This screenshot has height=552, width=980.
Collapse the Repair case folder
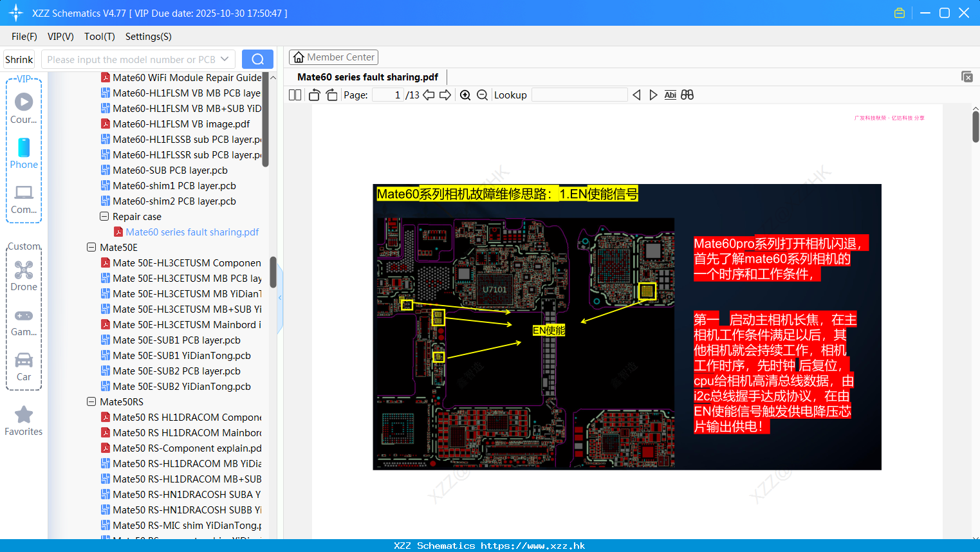click(x=104, y=216)
